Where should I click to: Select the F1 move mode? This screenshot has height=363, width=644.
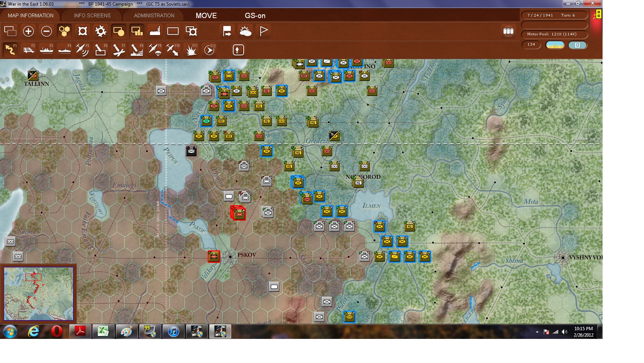[x=10, y=50]
